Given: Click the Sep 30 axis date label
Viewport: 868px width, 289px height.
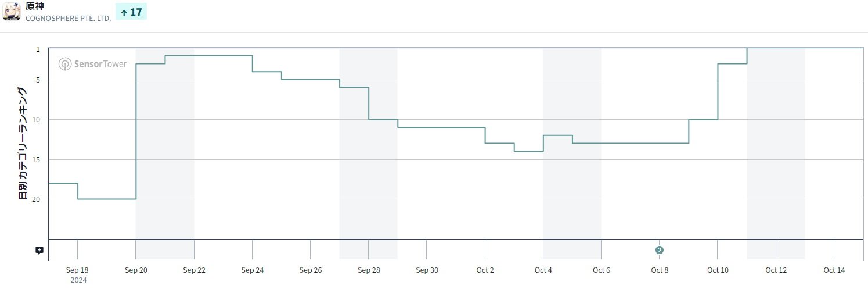Looking at the screenshot, I should (427, 270).
